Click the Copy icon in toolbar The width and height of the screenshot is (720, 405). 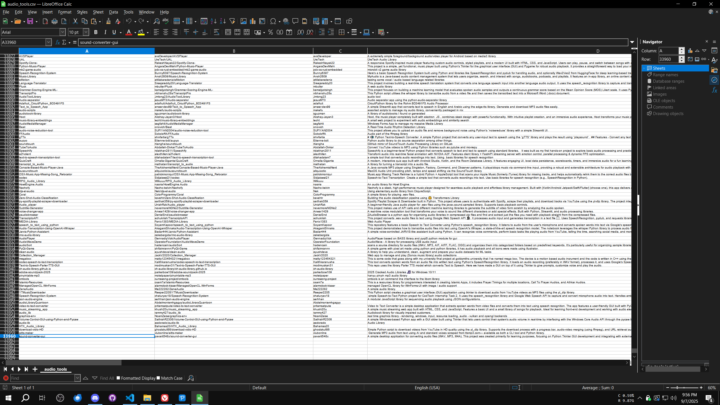pos(84,21)
